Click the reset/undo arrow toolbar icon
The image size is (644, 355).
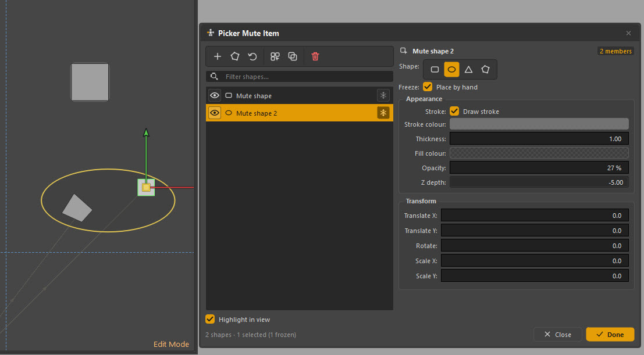(252, 56)
